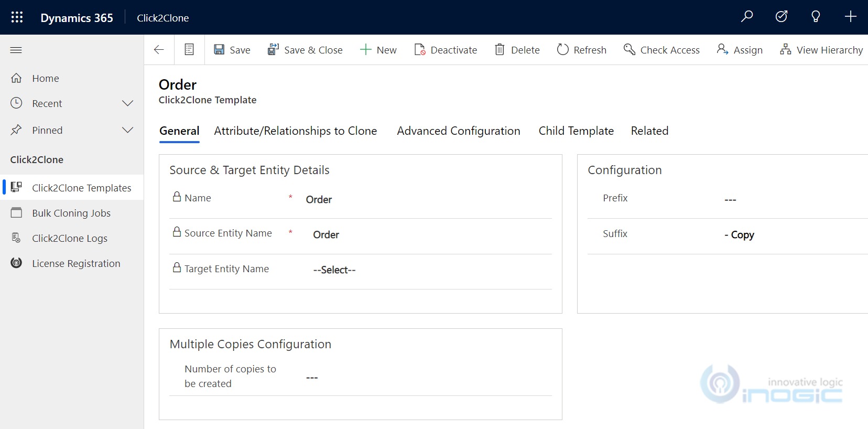Create a New template record
This screenshot has height=429, width=868.
(378, 50)
